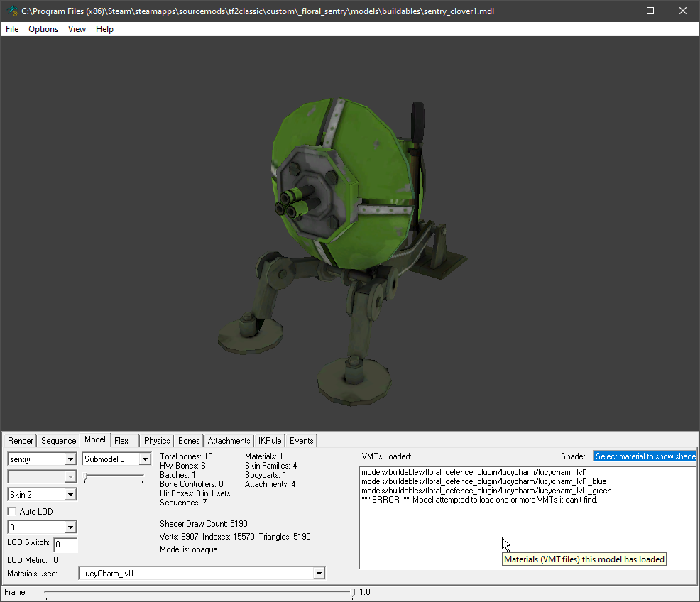The height and width of the screenshot is (602, 700).
Task: Select lucycharm_lvl1 VMT entry
Action: (474, 472)
